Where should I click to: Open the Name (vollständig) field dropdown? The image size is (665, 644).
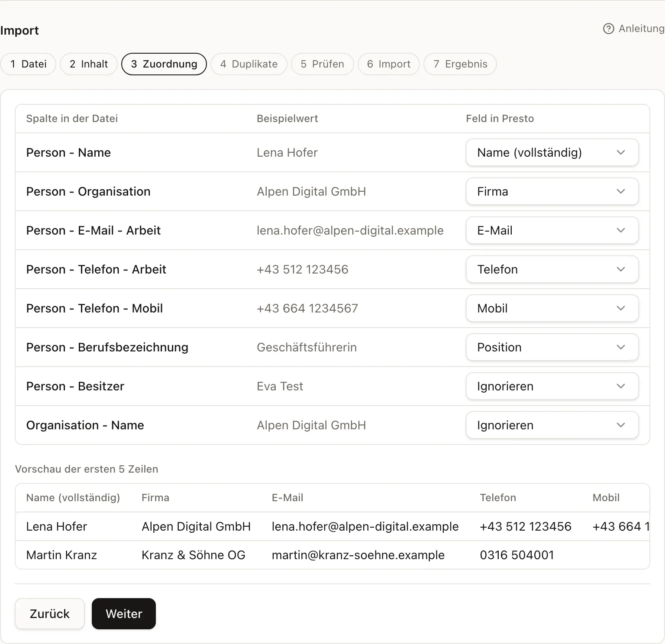click(x=552, y=152)
